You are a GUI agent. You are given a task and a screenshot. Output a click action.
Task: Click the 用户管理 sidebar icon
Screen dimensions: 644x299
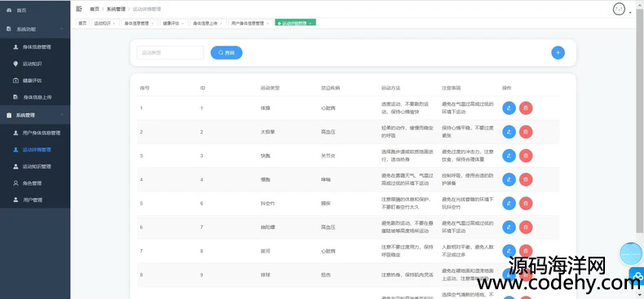point(15,200)
